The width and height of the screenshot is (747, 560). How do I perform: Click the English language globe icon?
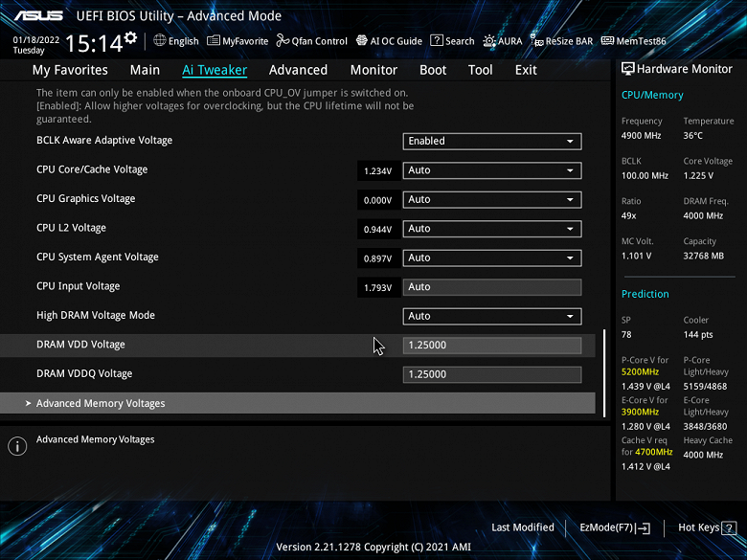160,40
